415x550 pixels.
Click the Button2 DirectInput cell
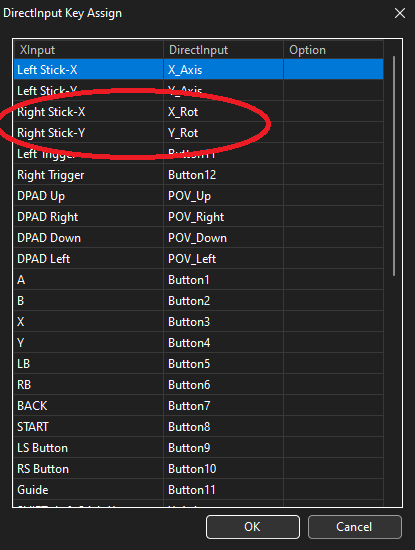coord(223,301)
